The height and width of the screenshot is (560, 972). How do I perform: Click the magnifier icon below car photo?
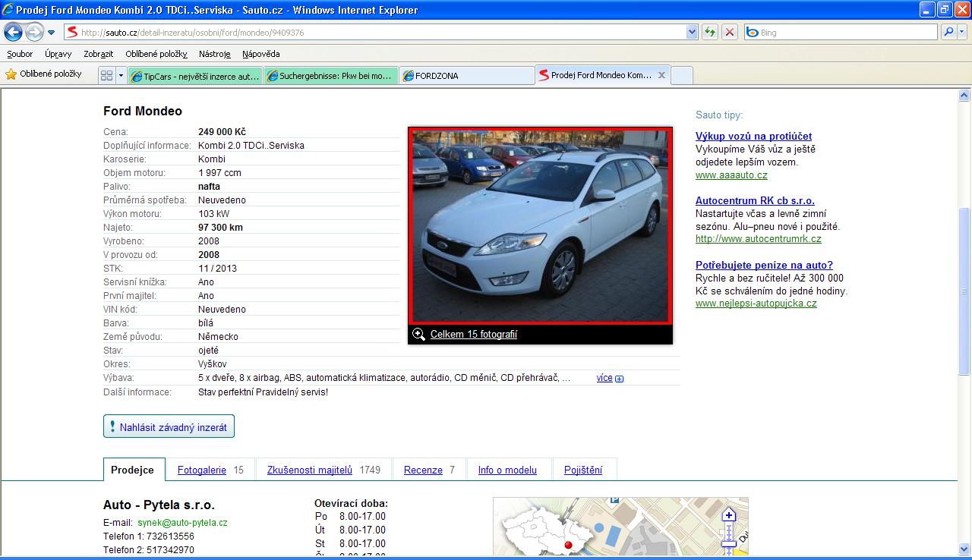tap(418, 334)
